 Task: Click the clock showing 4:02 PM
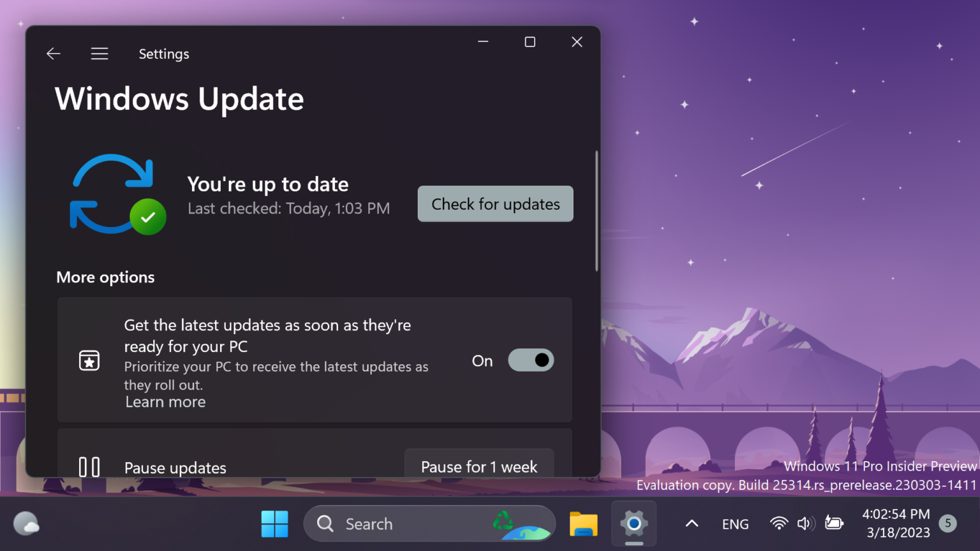tap(896, 523)
